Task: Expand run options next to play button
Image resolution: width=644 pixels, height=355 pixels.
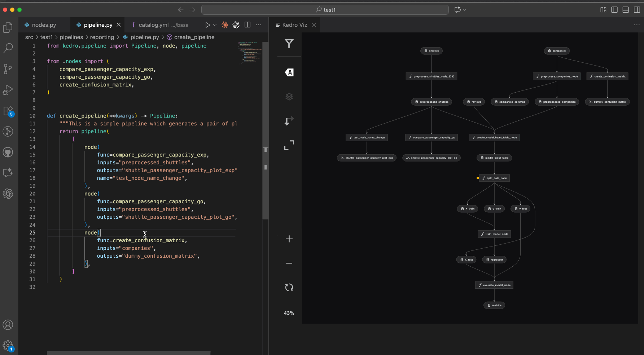Action: point(214,25)
